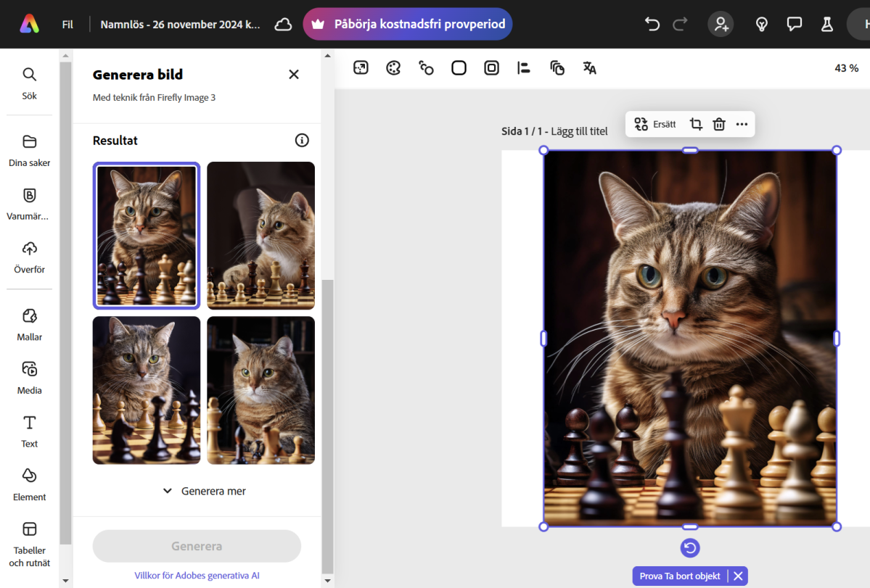870x588 pixels.
Task: Click the crop icon in floating toolbar
Action: click(696, 124)
